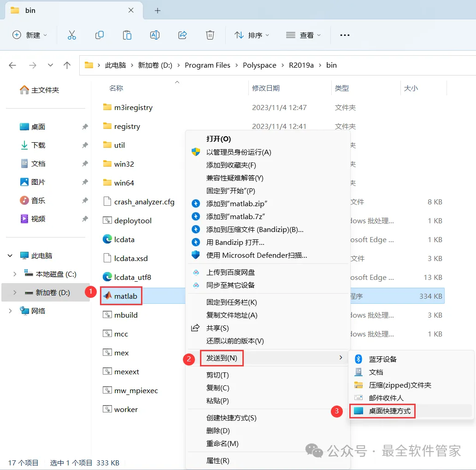476x470 pixels.
Task: Sort by 修改日期 column header
Action: point(265,88)
